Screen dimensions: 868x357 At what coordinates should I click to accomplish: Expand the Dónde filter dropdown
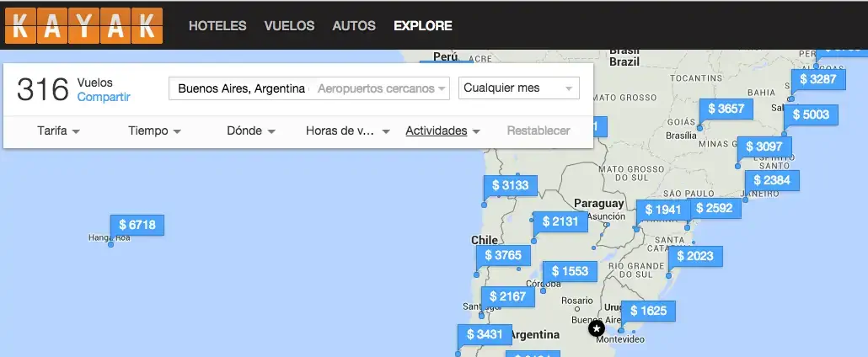point(251,131)
